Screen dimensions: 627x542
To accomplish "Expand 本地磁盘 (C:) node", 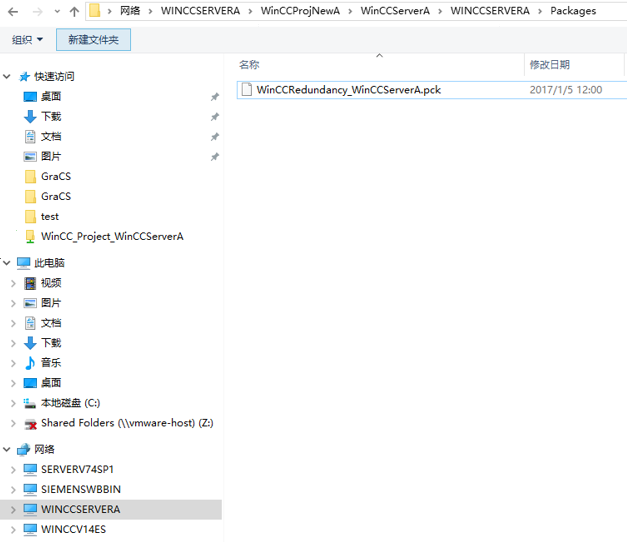I will click(13, 403).
